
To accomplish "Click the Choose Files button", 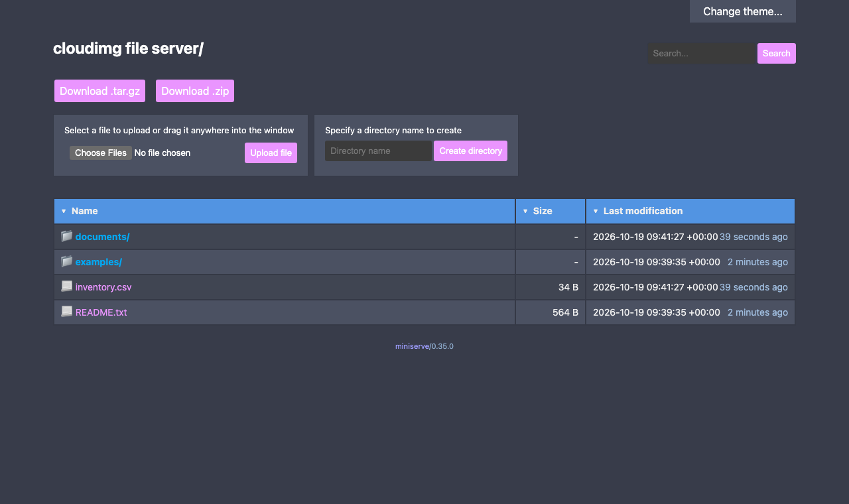I will click(101, 153).
